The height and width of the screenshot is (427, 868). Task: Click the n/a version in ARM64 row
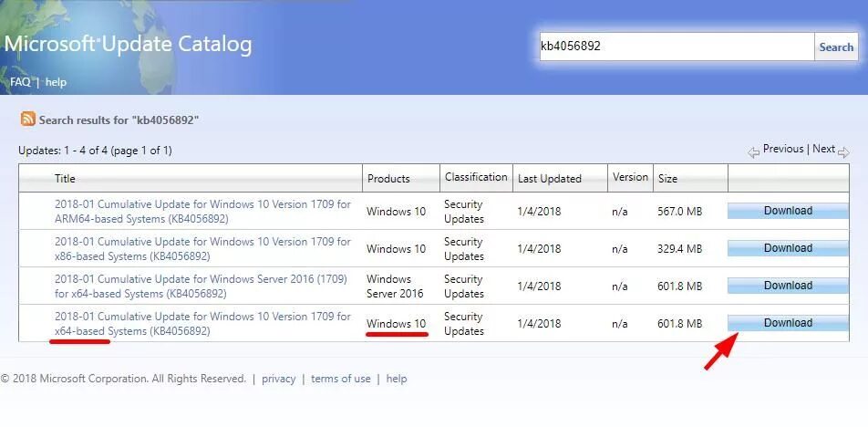click(620, 211)
